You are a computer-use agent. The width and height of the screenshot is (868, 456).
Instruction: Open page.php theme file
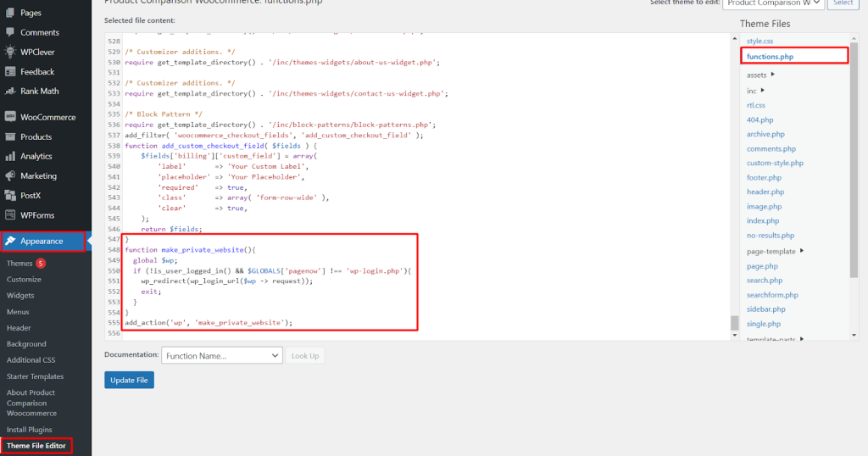point(762,266)
